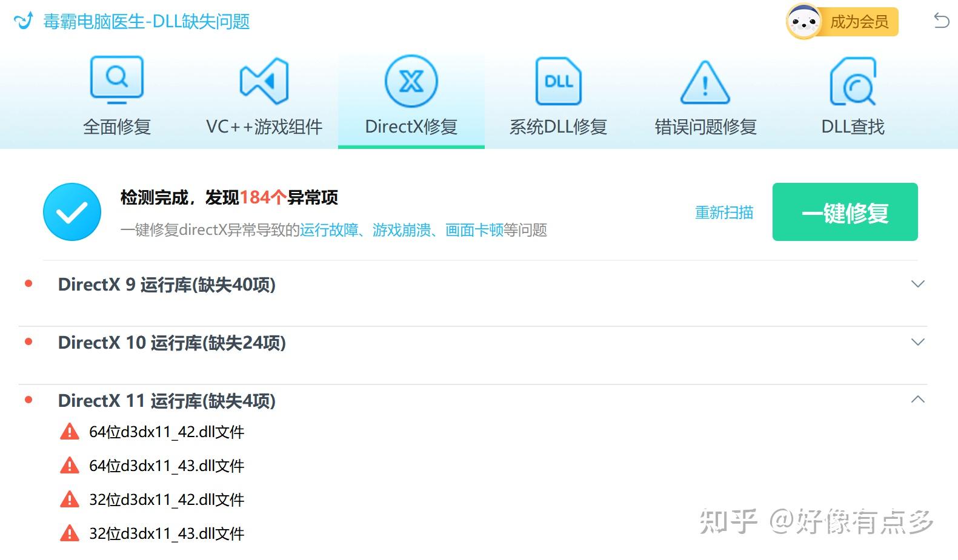Click the 64位d3dx11_42.dll文件 entry
958x560 pixels.
point(167,432)
